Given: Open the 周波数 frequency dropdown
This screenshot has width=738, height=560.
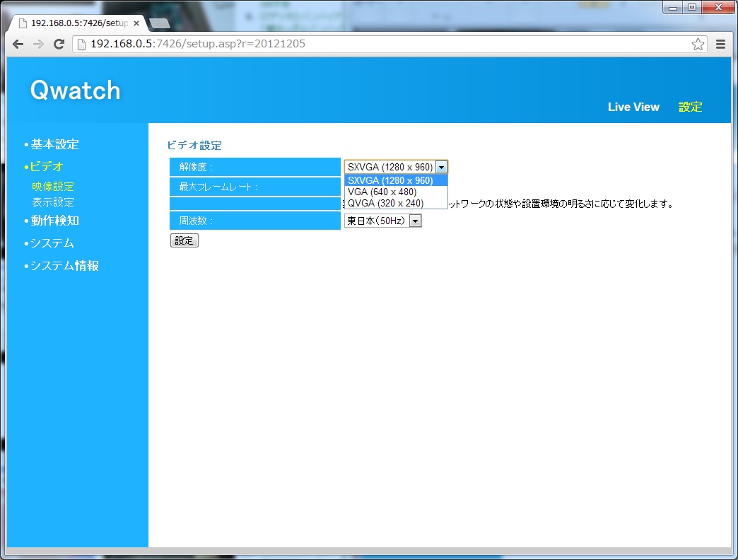Looking at the screenshot, I should pos(382,221).
